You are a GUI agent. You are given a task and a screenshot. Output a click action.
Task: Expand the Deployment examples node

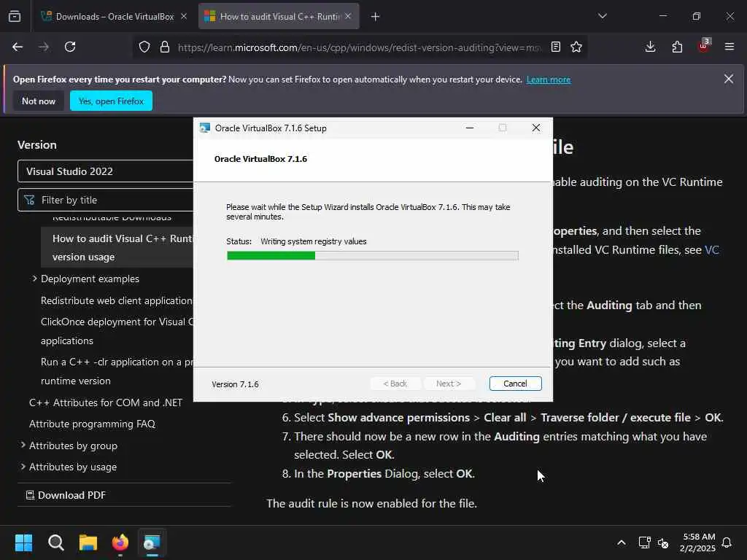(x=35, y=279)
